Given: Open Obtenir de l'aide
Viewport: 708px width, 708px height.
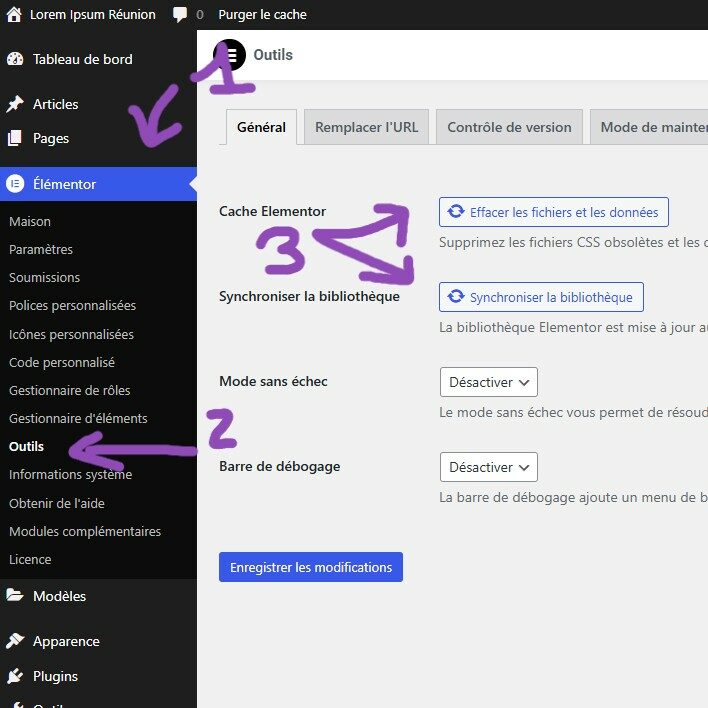Looking at the screenshot, I should coord(57,503).
